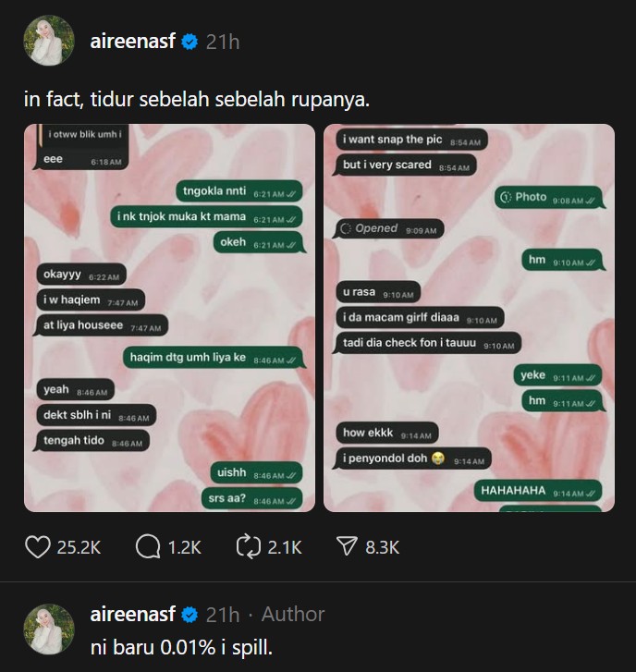Open right chat screenshot image
The image size is (636, 672).
[469, 318]
